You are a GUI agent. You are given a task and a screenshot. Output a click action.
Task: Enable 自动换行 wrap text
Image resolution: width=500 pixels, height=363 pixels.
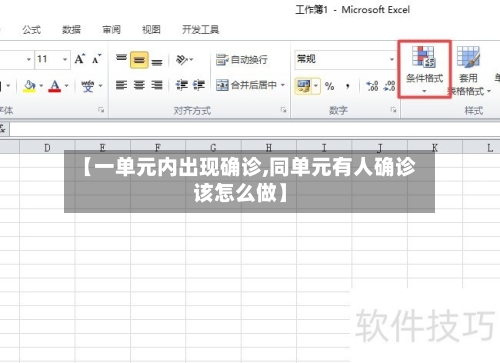pos(242,60)
